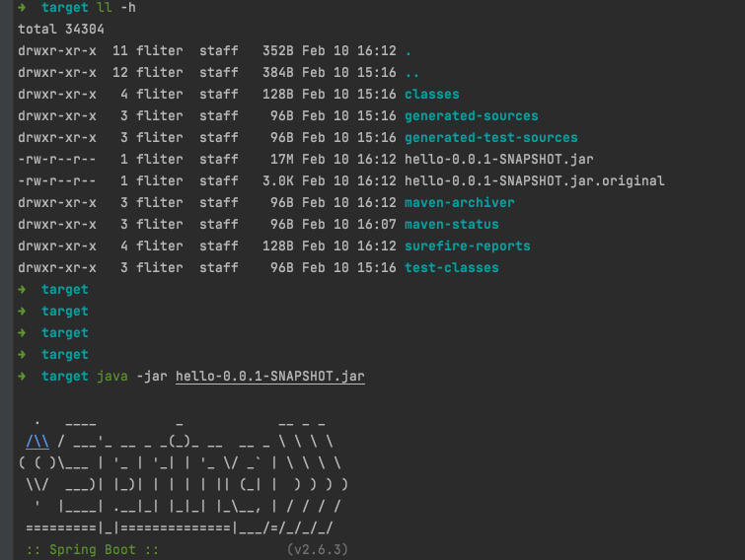
Task: Click the '3.0K' file size value
Action: (278, 181)
